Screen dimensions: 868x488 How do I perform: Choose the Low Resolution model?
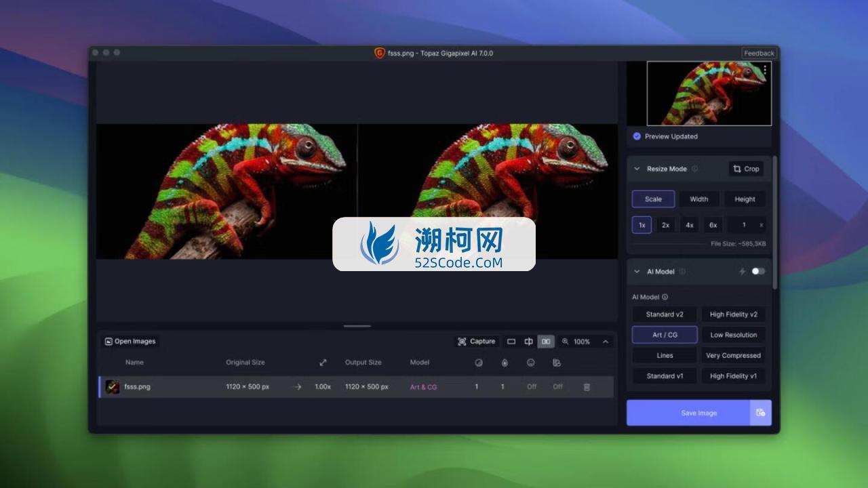734,335
